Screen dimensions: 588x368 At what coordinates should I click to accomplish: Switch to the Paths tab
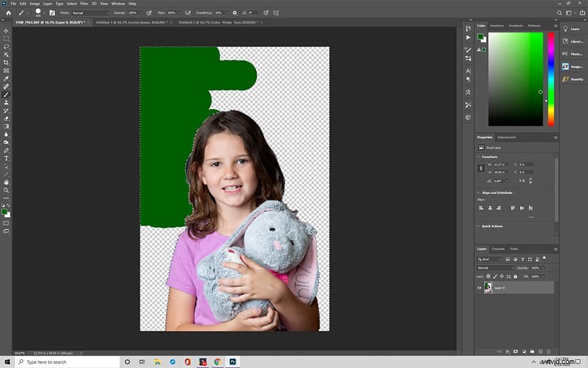tap(514, 248)
